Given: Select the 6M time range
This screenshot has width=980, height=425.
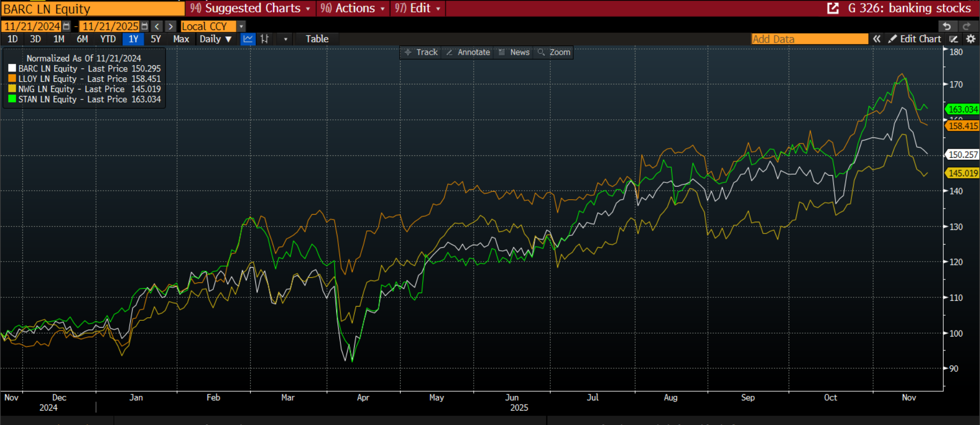Looking at the screenshot, I should point(82,39).
